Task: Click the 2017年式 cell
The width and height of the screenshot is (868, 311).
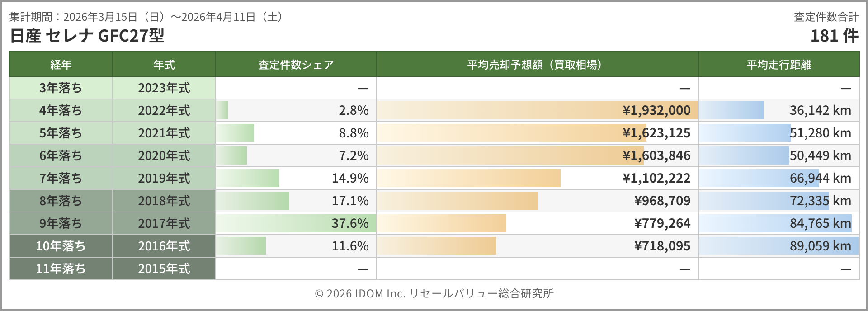Action: tap(164, 223)
